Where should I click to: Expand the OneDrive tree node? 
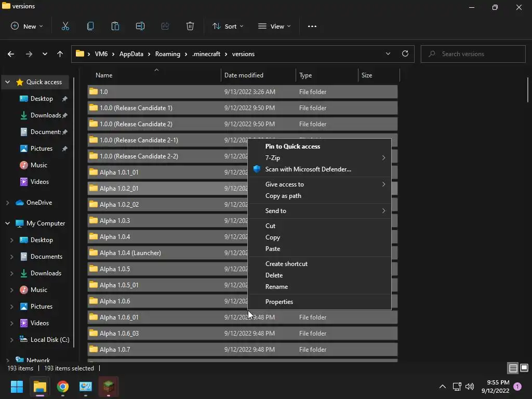coord(7,203)
